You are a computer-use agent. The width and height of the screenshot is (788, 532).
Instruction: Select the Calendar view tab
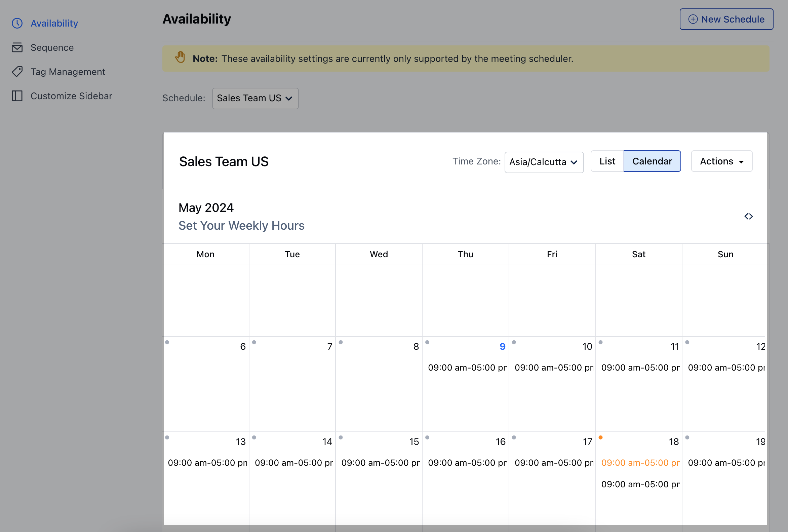[x=652, y=161]
